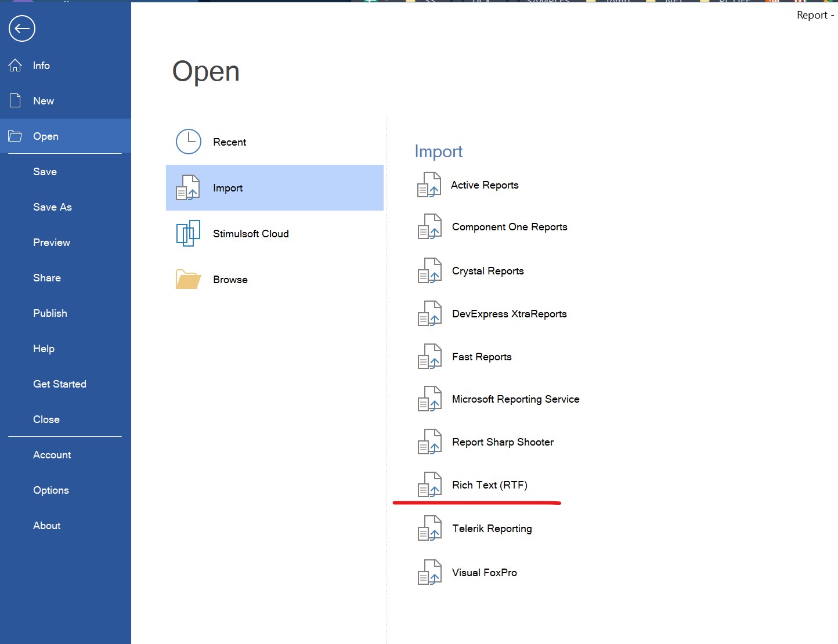Screen dimensions: 838x644
Task: Open Options in the sidebar
Action: (51, 490)
